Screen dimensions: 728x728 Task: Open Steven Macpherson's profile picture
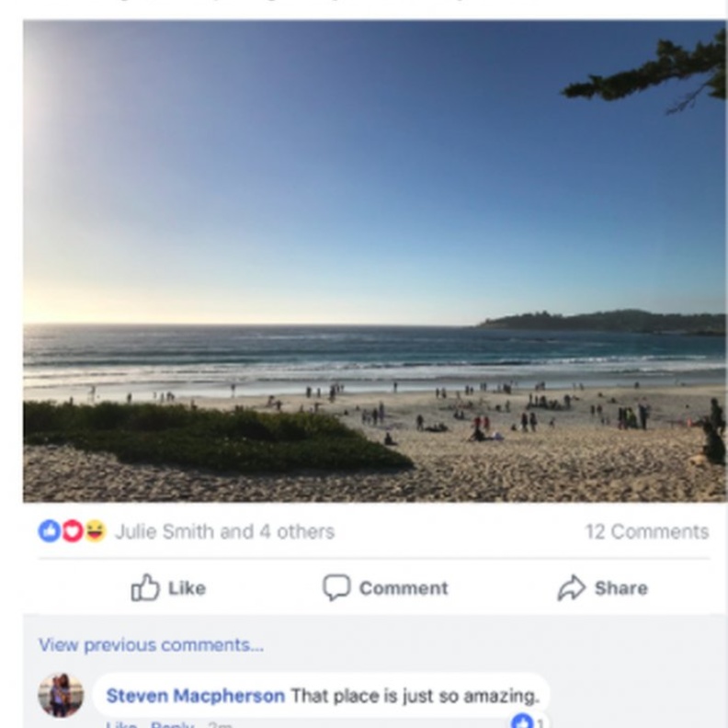click(61, 696)
